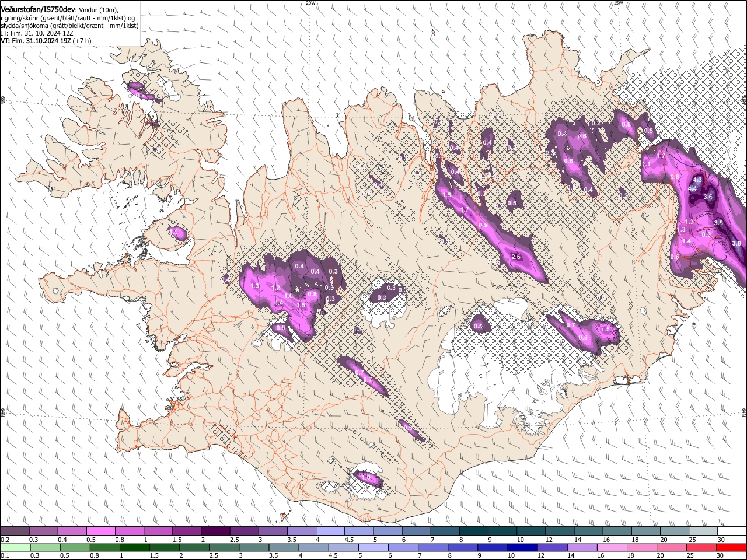Viewport: 747px width, 560px height.
Task: Pick the dark teal snow swatch between 8 and 9
Action: pos(473,531)
